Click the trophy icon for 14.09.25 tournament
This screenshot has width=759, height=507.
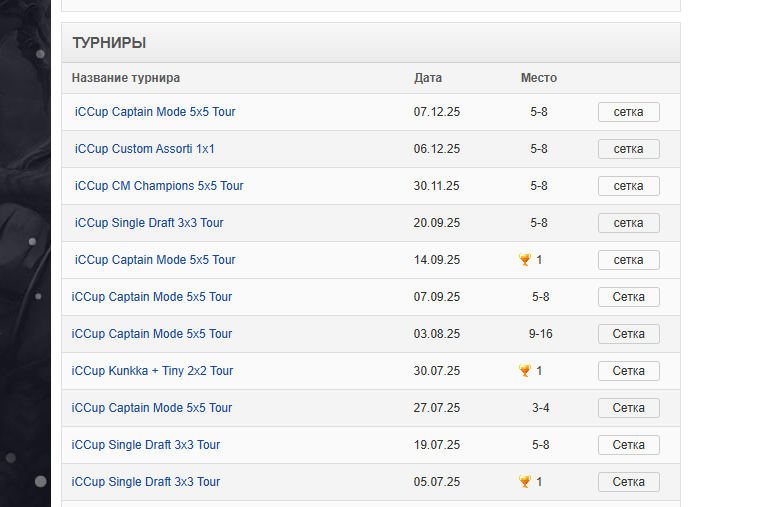pos(525,260)
